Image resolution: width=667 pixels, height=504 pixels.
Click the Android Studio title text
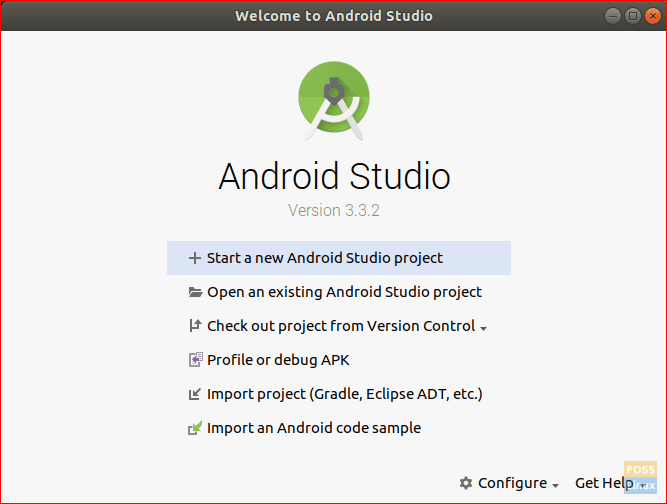tap(334, 176)
